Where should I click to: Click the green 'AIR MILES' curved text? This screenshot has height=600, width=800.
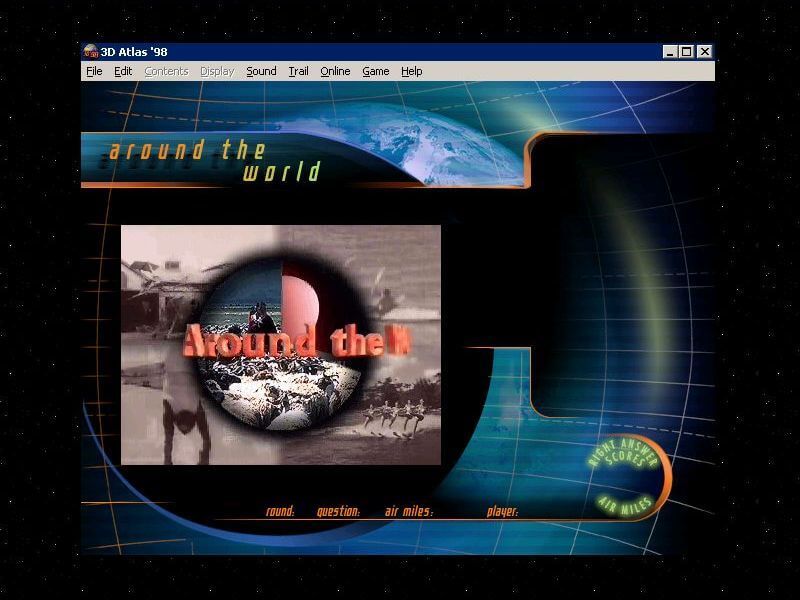[x=625, y=506]
